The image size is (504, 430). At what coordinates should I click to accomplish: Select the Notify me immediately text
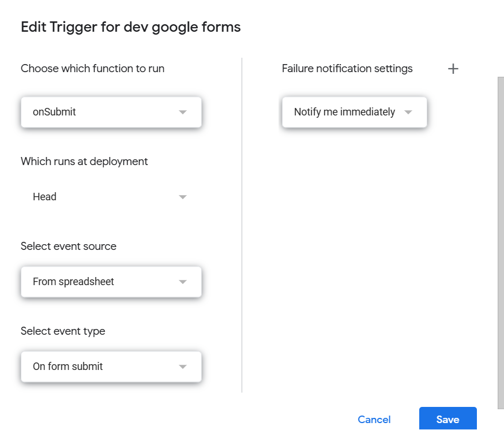click(345, 112)
